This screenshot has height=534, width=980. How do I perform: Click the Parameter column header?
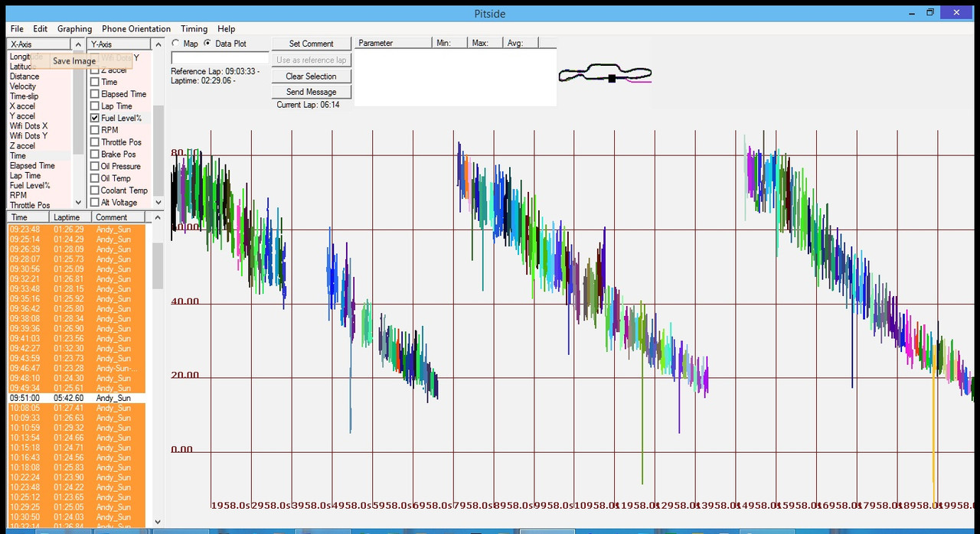coord(393,43)
